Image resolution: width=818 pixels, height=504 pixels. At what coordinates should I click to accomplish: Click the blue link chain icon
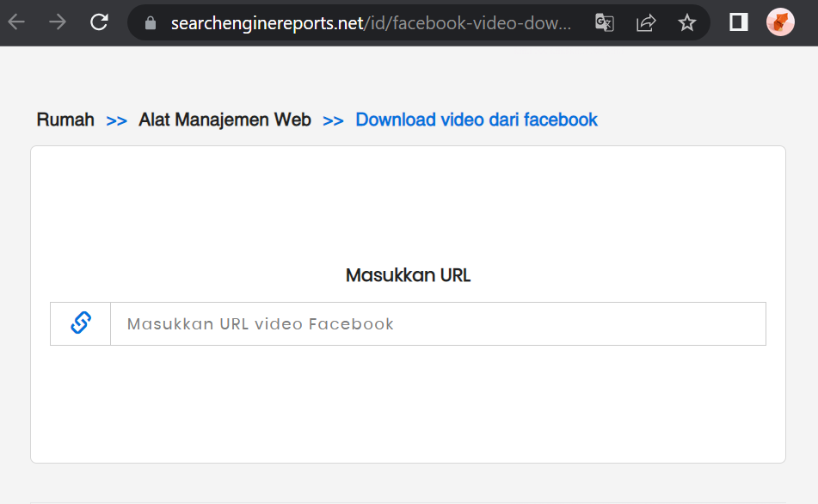pyautogui.click(x=81, y=323)
